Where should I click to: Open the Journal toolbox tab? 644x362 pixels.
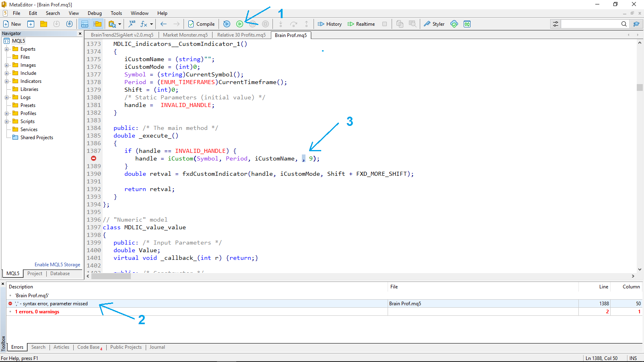click(x=157, y=347)
